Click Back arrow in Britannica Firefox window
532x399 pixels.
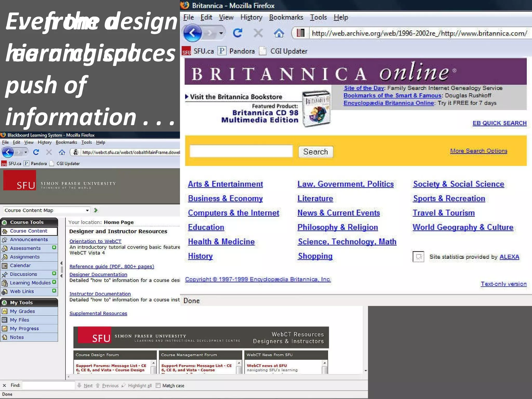[192, 33]
